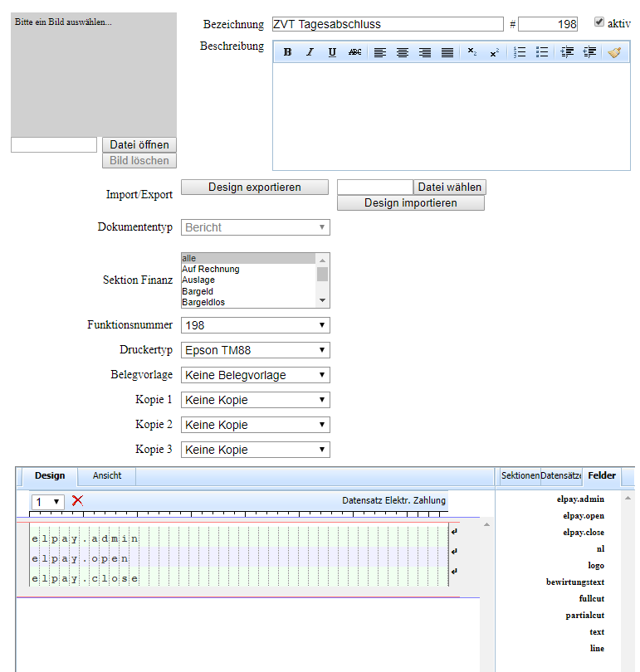The height and width of the screenshot is (672, 640).
Task: Click inside the Beschreibung text area
Action: pos(452,117)
